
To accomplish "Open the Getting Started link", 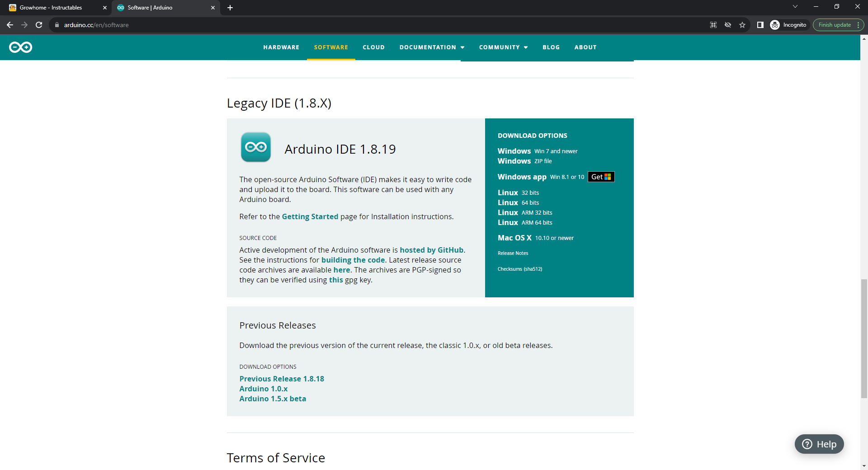I will pyautogui.click(x=310, y=216).
